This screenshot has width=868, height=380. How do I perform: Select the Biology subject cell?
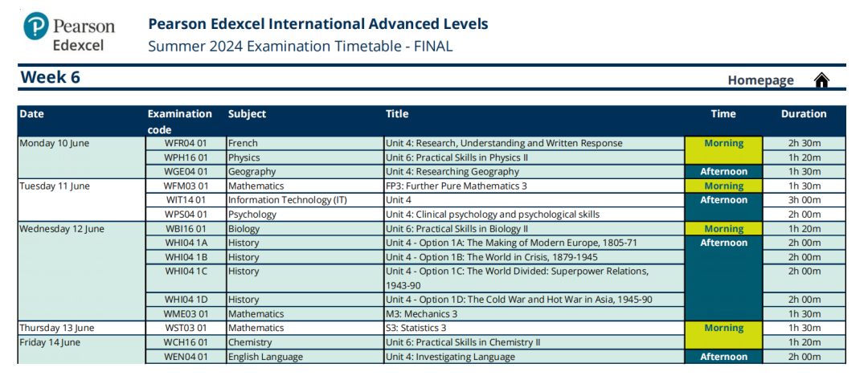point(305,228)
